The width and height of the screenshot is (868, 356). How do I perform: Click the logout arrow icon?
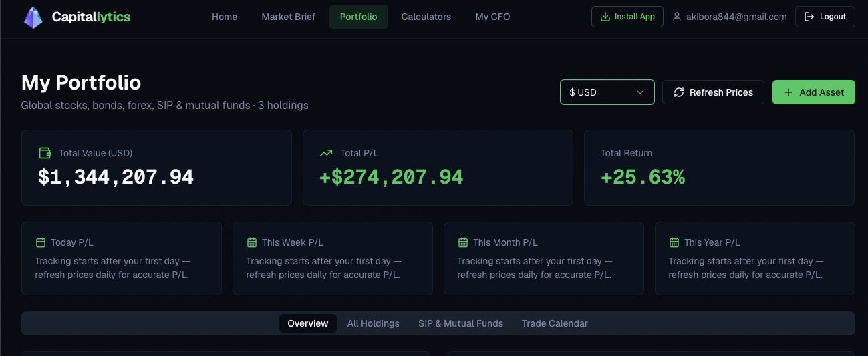pyautogui.click(x=809, y=17)
